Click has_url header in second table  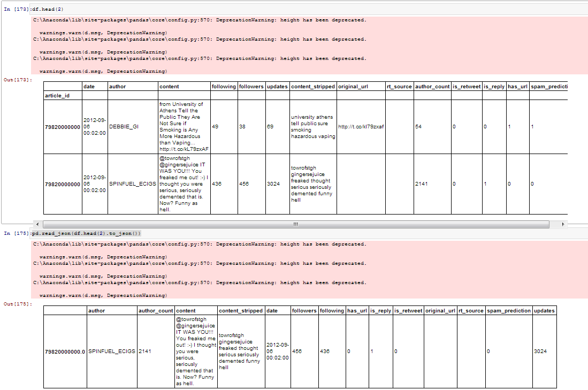[x=357, y=310]
